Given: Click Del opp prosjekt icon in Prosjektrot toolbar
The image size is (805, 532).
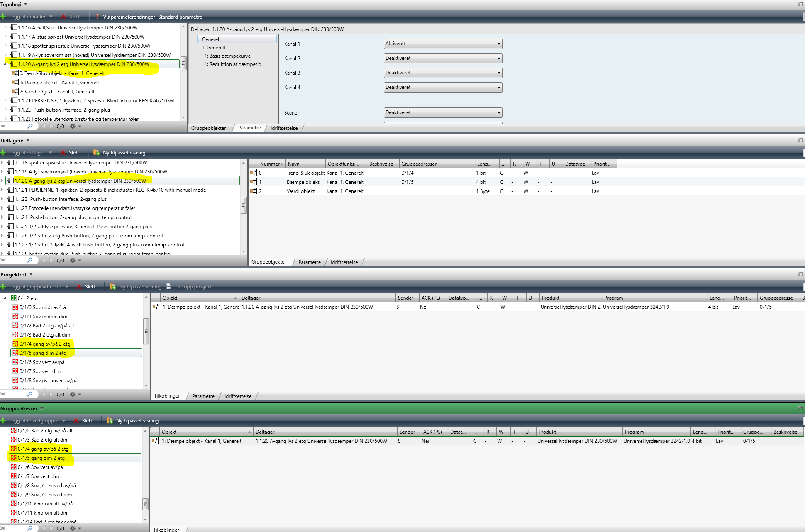Looking at the screenshot, I should click(x=169, y=287).
